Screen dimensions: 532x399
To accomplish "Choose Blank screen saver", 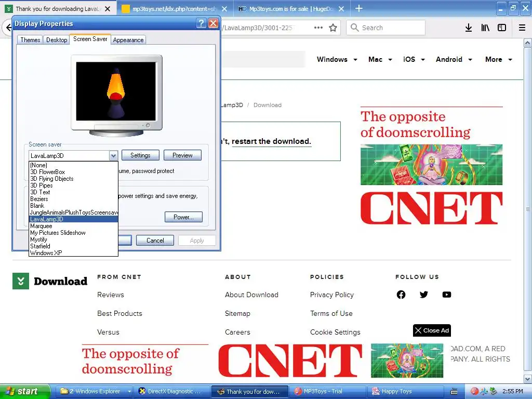I will pyautogui.click(x=73, y=206).
